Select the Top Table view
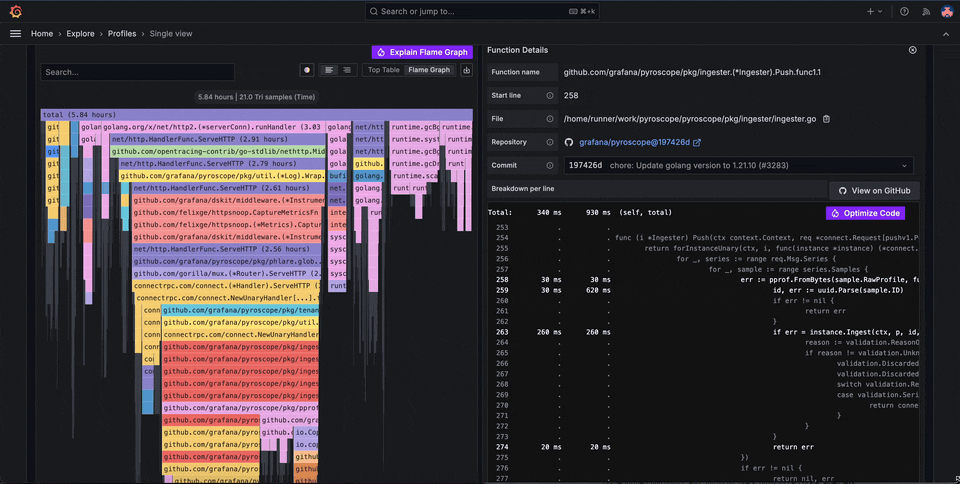 pyautogui.click(x=383, y=70)
